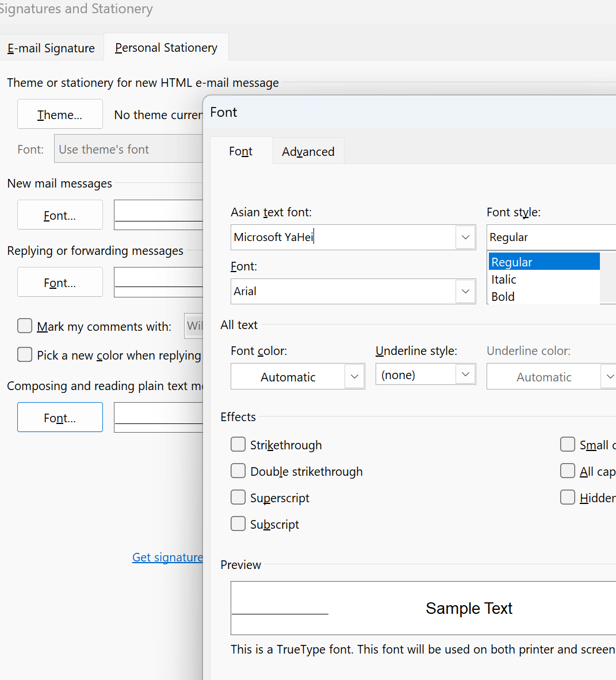Check the Small caps checkbox

tap(568, 444)
